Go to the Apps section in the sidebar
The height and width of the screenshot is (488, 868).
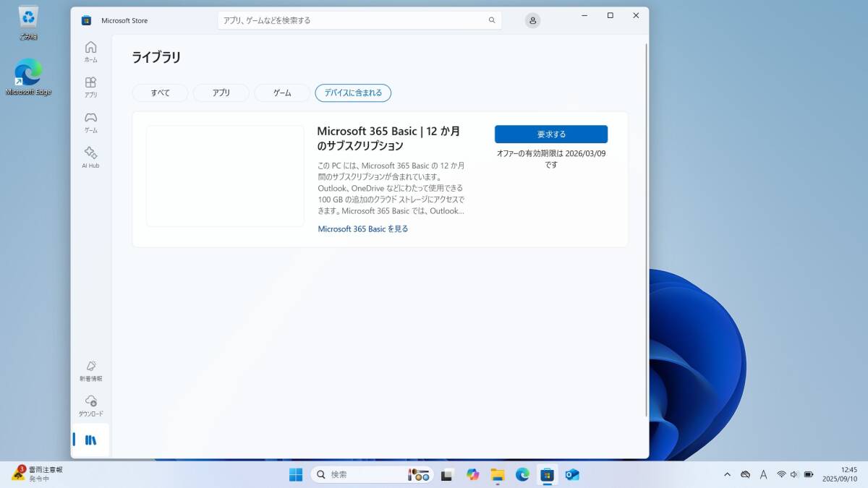pos(90,87)
